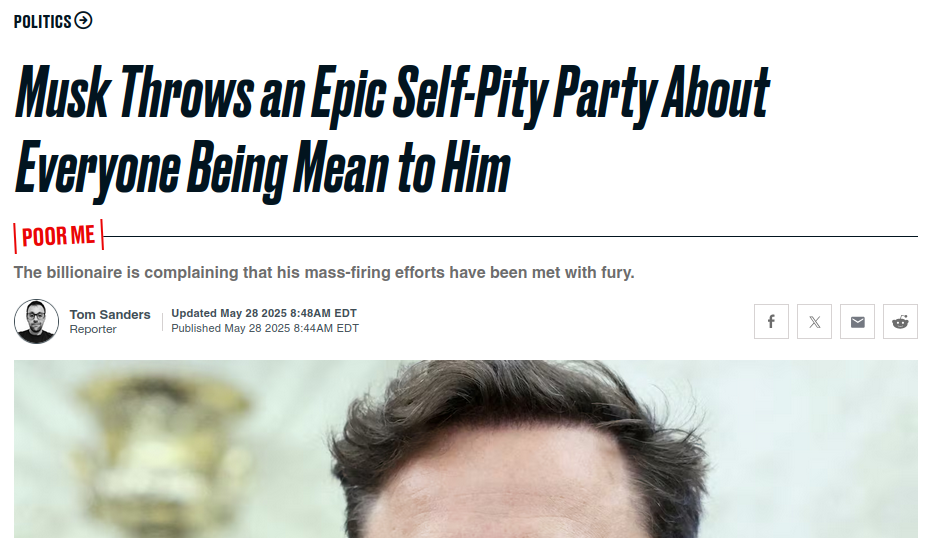The height and width of the screenshot is (538, 928).
Task: Click the word 'Self-Pity' in headline
Action: (471, 94)
